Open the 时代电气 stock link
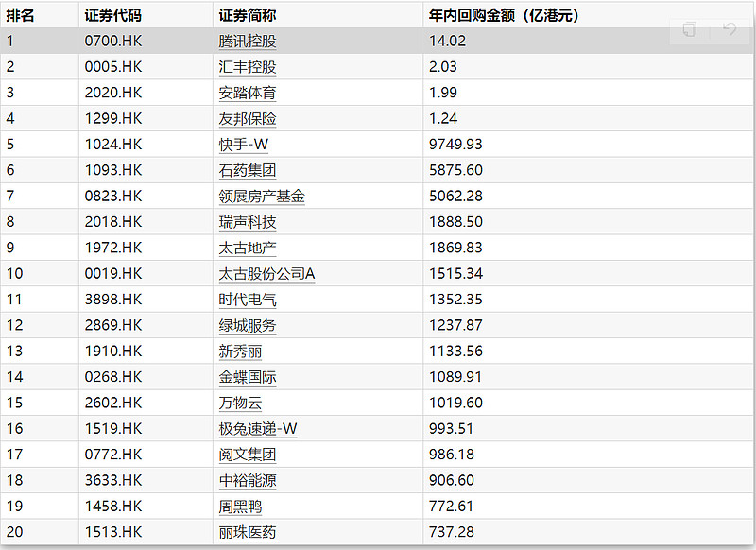Image resolution: width=756 pixels, height=550 pixels. click(x=248, y=300)
